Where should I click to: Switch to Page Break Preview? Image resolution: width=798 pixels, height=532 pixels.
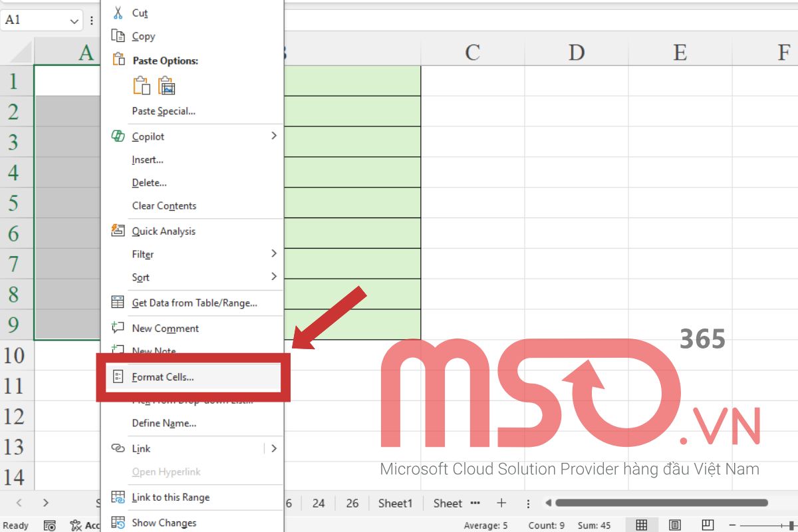point(708,525)
